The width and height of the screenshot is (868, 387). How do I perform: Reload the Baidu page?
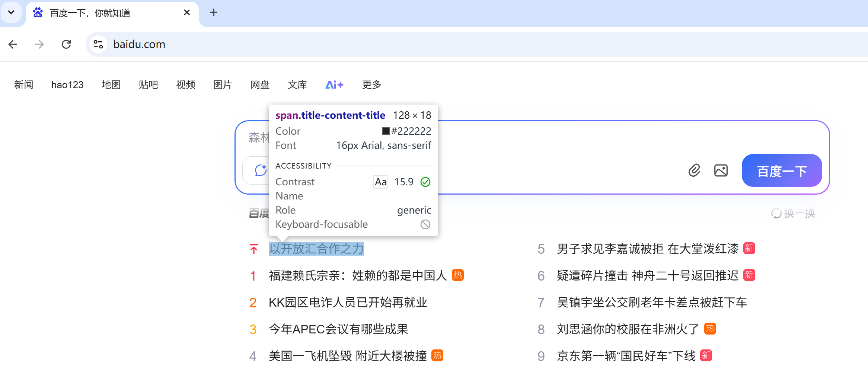[x=66, y=44]
